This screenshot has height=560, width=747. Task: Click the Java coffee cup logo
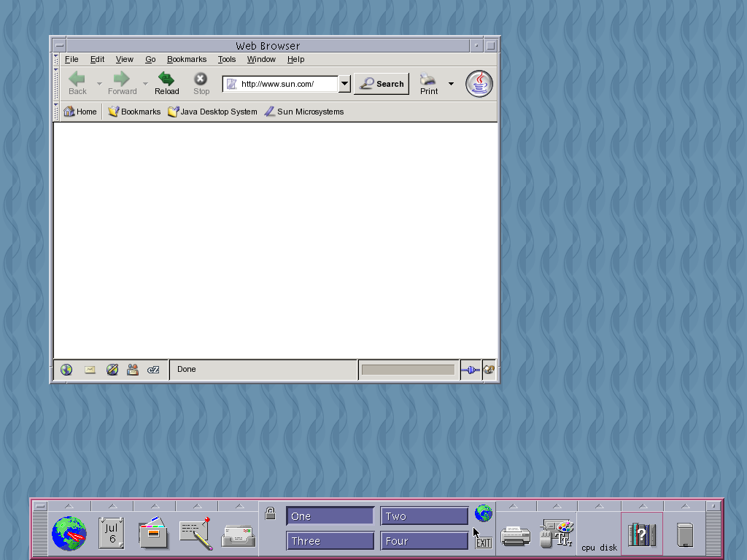(x=479, y=84)
